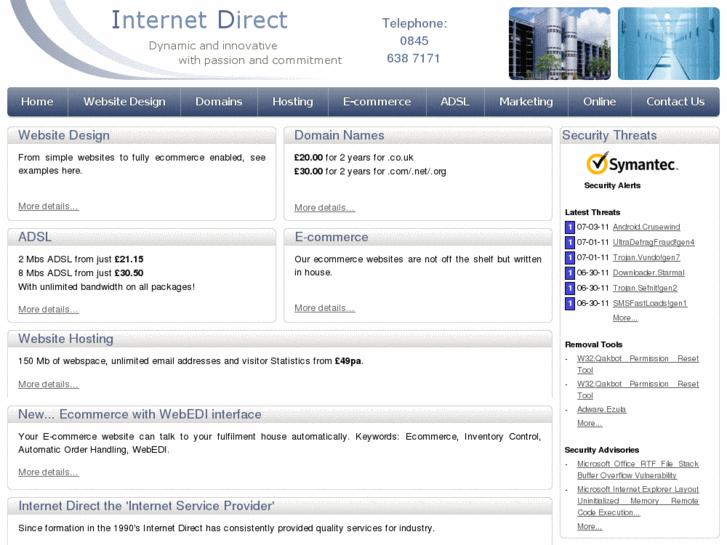Click the Security Alerts caption text
The height and width of the screenshot is (545, 727).
coord(612,186)
